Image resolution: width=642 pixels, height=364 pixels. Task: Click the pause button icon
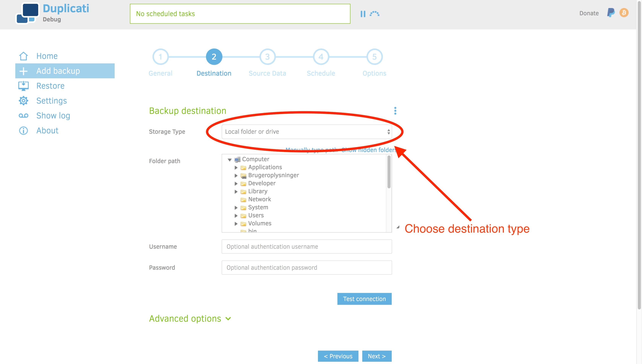(x=363, y=13)
